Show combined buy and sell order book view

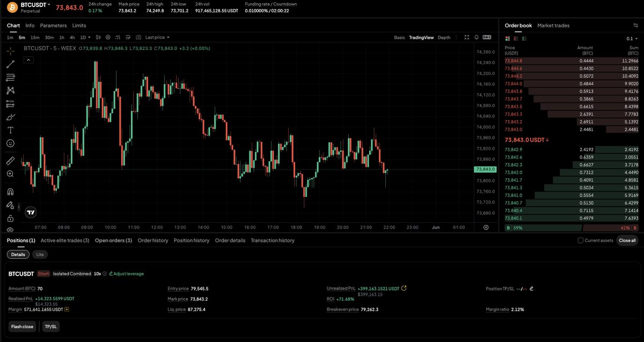(x=509, y=39)
